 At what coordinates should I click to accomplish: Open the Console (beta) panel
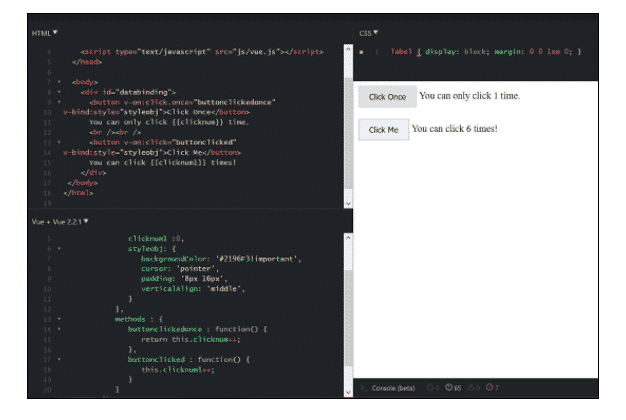[x=393, y=388]
